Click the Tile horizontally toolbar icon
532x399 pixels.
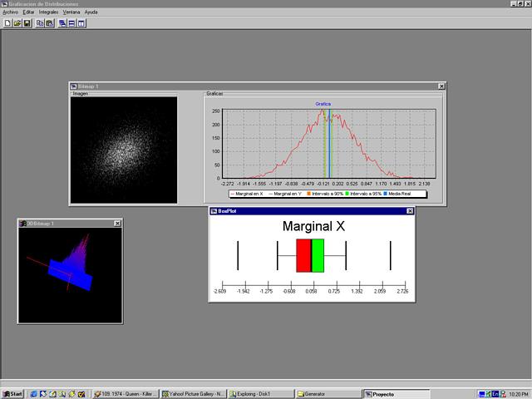[x=71, y=23]
